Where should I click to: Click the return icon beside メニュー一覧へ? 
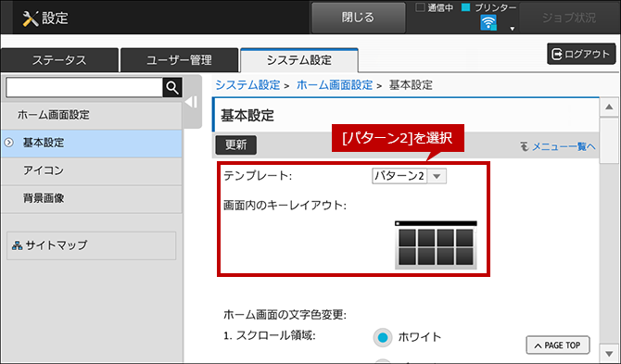click(x=525, y=146)
